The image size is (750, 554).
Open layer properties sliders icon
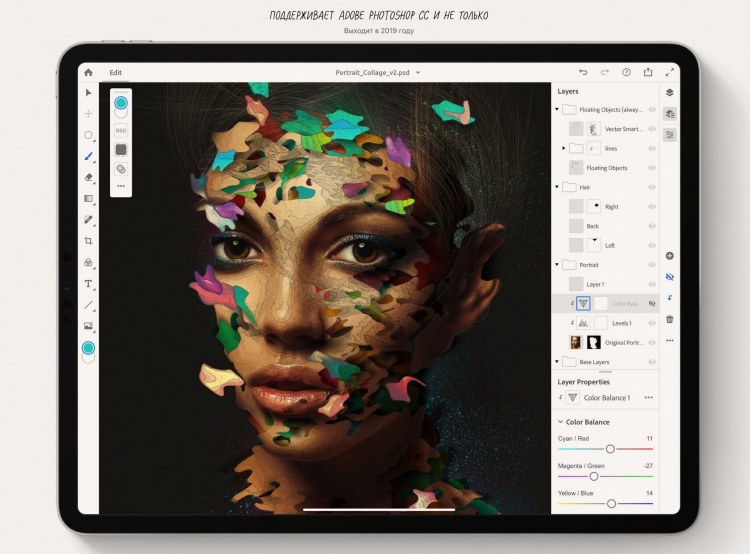tap(670, 135)
